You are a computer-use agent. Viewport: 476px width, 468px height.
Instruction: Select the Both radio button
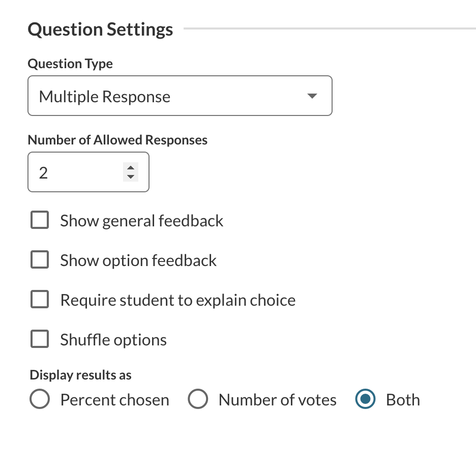click(365, 400)
